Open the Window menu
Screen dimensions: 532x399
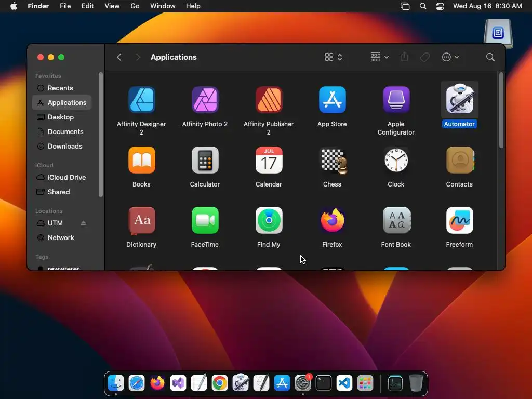pos(163,6)
